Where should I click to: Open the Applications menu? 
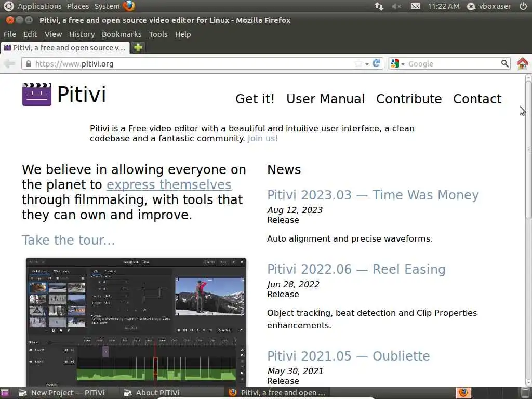pyautogui.click(x=39, y=6)
